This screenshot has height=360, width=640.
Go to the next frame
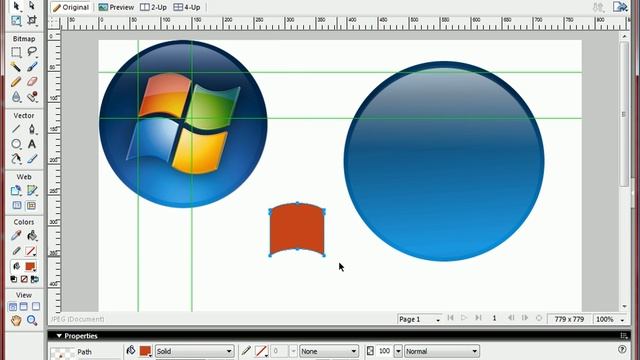click(525, 318)
